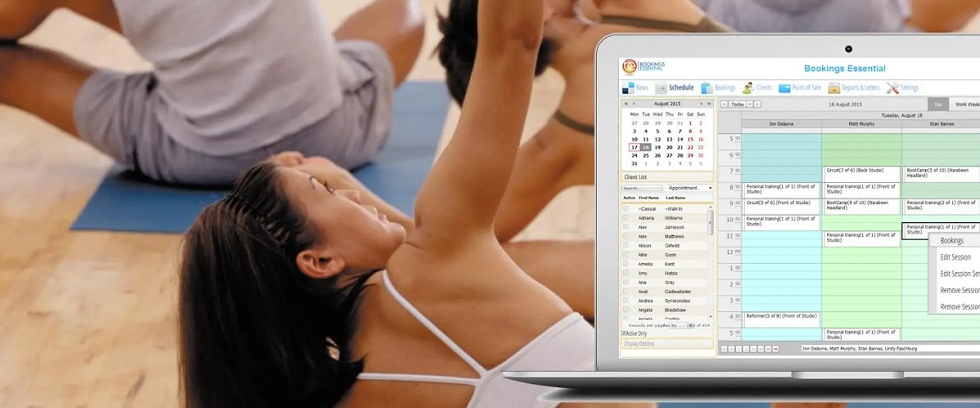The width and height of the screenshot is (980, 408).
Task: Select Jon Delayne column header
Action: [x=781, y=124]
